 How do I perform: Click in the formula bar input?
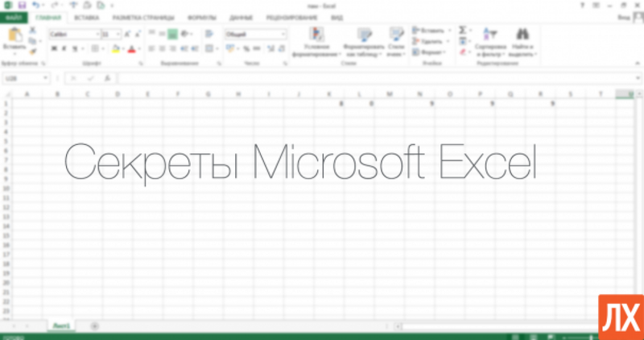376,78
